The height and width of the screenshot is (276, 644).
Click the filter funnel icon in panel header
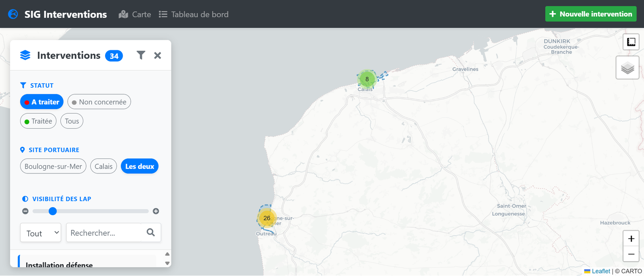coord(141,55)
